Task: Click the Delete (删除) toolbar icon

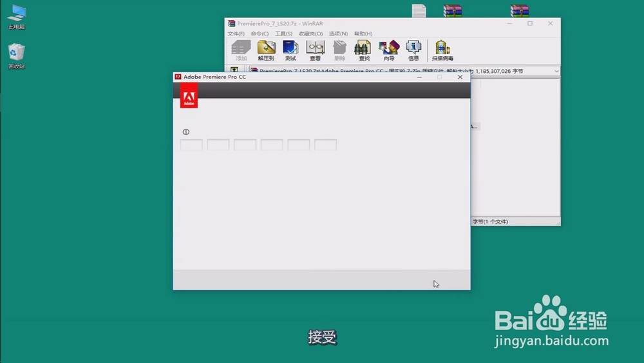Action: (x=339, y=50)
